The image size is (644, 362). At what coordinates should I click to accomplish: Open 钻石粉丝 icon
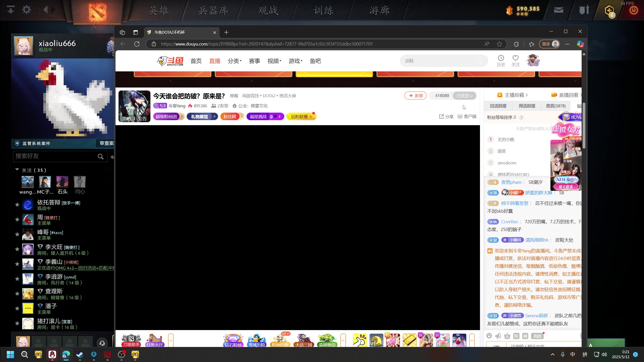pyautogui.click(x=233, y=340)
